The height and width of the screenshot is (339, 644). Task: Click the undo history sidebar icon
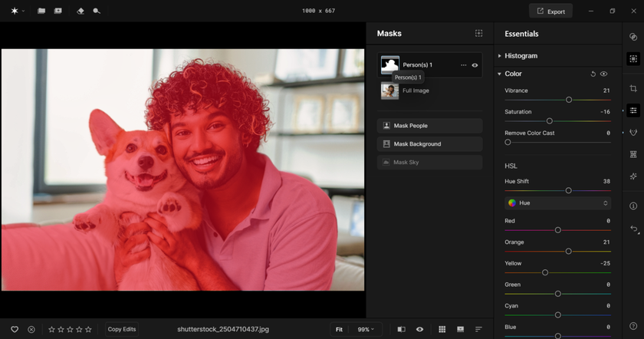(634, 229)
